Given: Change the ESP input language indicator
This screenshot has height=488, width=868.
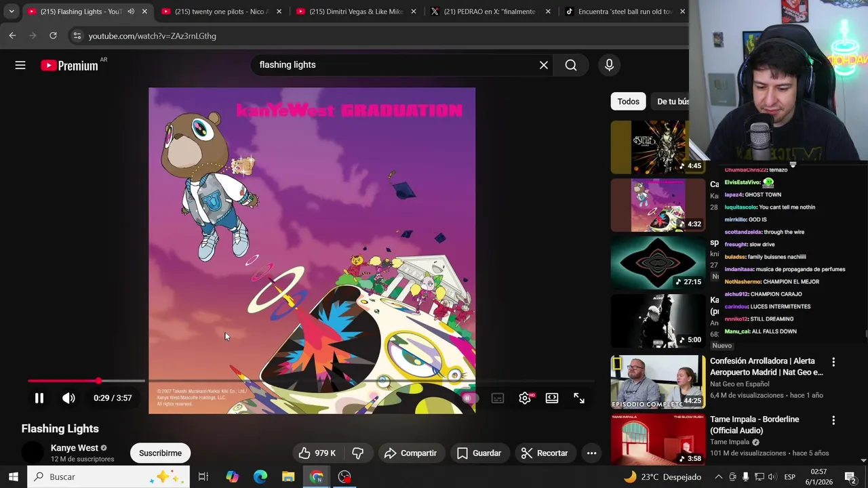Looking at the screenshot, I should click(x=789, y=477).
